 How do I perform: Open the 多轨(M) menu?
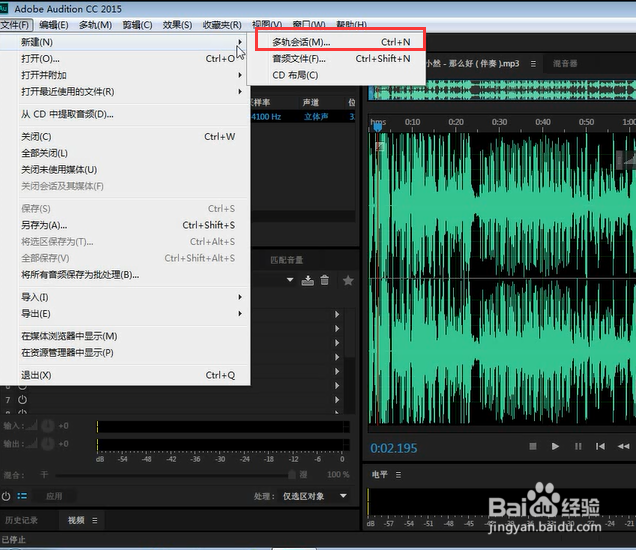point(95,25)
